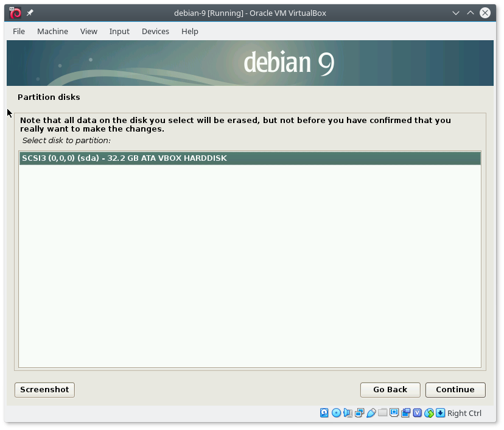Click the virtualization CPU chip icon
This screenshot has width=504, height=430.
click(x=417, y=413)
